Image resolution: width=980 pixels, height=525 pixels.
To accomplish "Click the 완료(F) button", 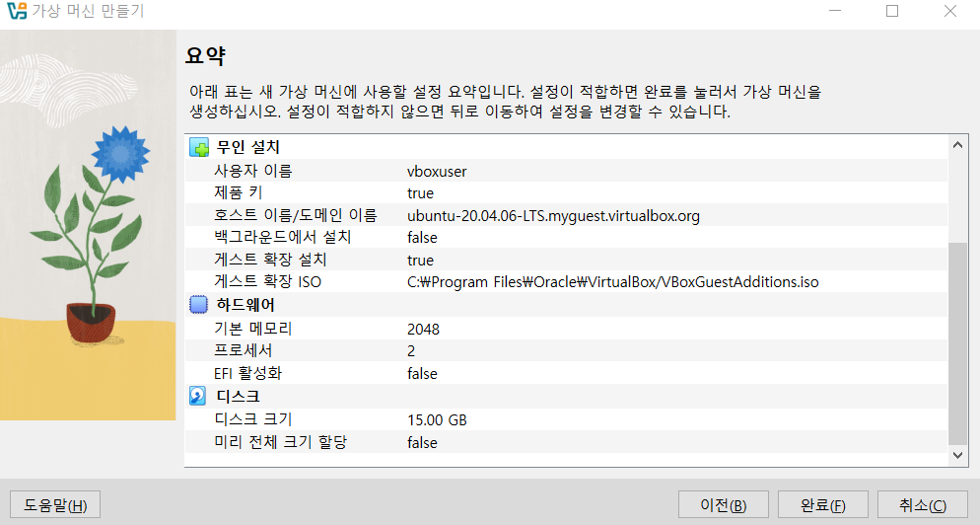I will pos(822,504).
